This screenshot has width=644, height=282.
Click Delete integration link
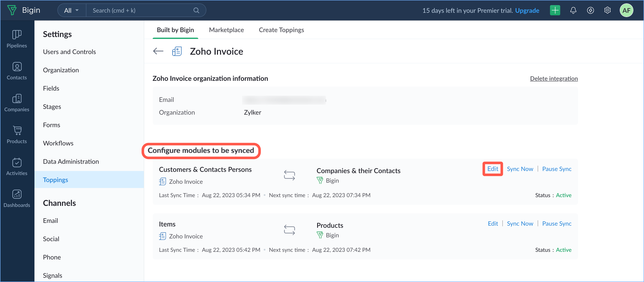(x=554, y=78)
